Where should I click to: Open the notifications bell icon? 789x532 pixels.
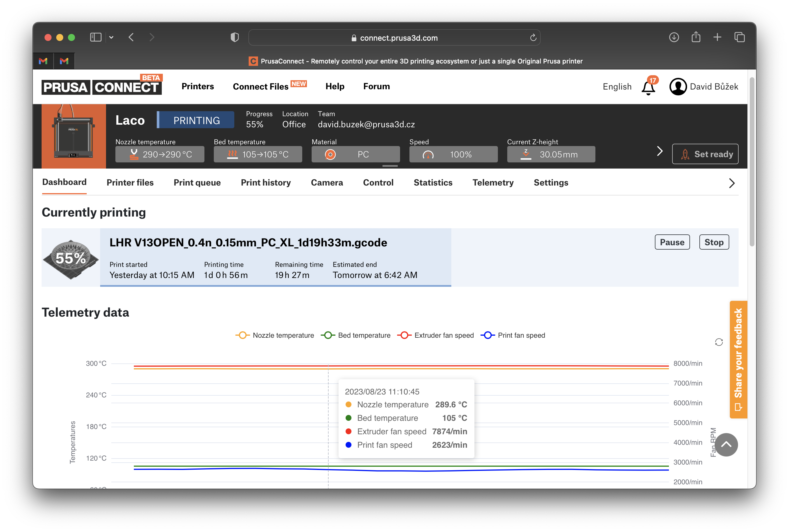tap(648, 87)
